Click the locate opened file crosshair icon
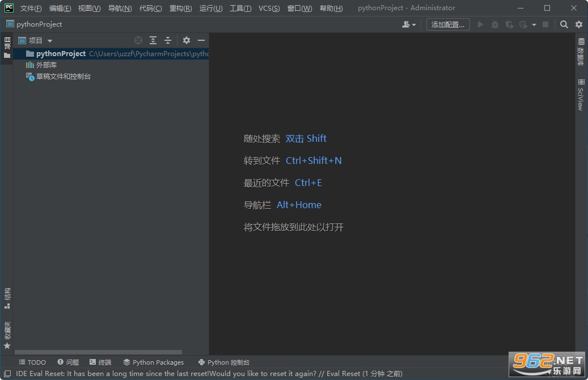The height and width of the screenshot is (380, 588). click(138, 40)
